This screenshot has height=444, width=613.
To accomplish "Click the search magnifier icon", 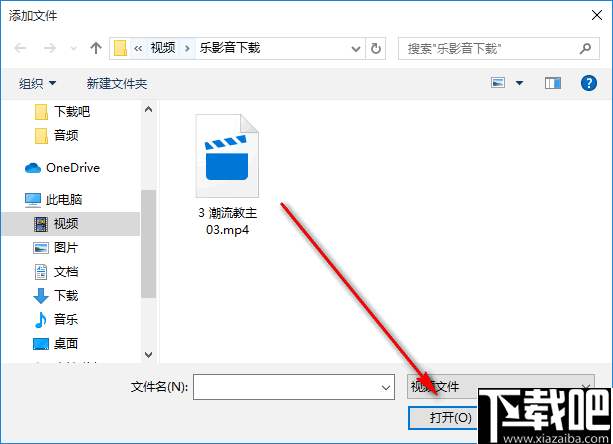I will pyautogui.click(x=585, y=48).
